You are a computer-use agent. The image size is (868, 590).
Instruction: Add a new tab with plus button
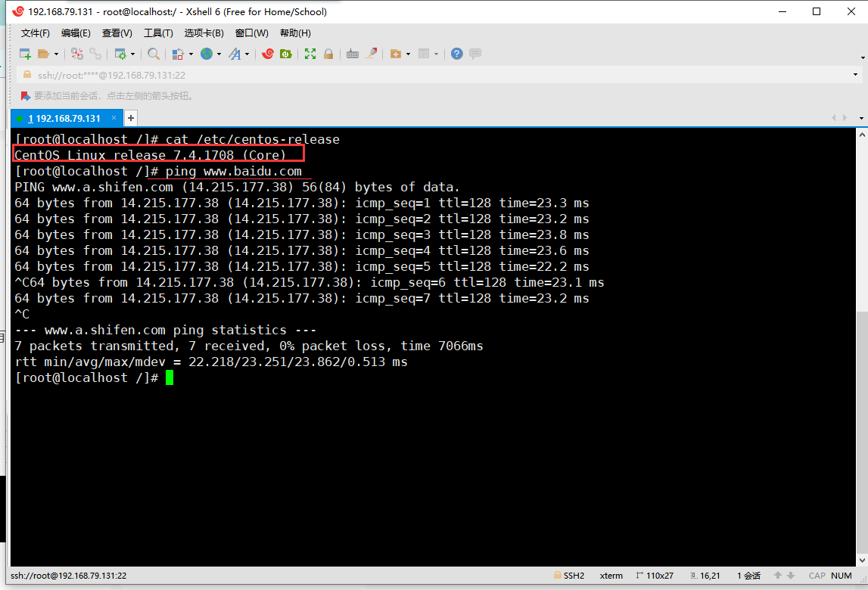pos(131,118)
